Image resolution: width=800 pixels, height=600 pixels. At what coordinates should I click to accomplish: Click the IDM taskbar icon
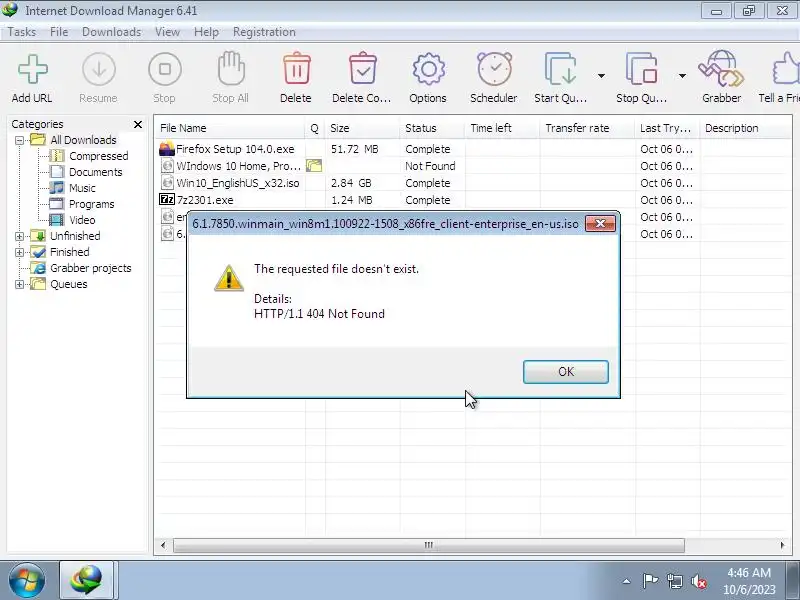88,580
